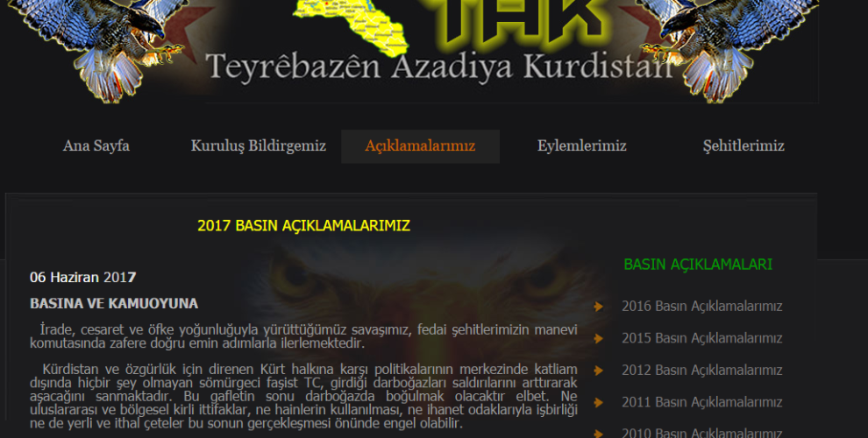The height and width of the screenshot is (438, 868).
Task: Click paragraph starting with Kürdistan ve özgürlük
Action: 303,396
